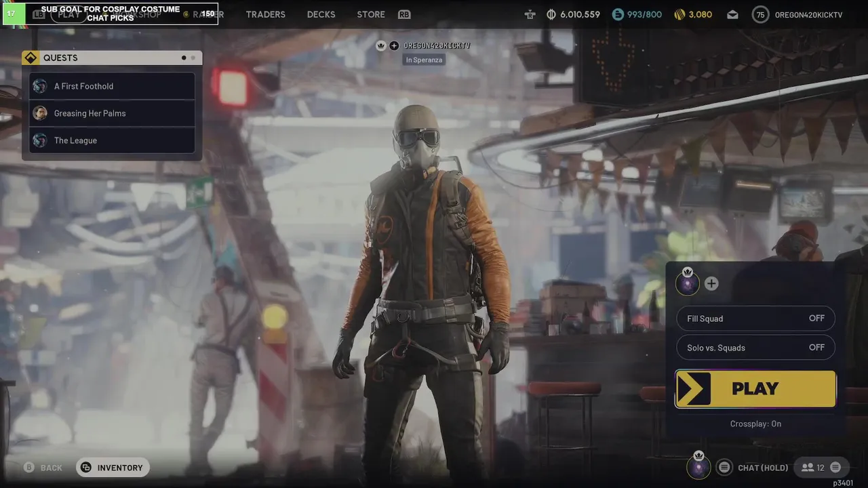
Task: Click the Crossplay: On label
Action: coord(755,424)
